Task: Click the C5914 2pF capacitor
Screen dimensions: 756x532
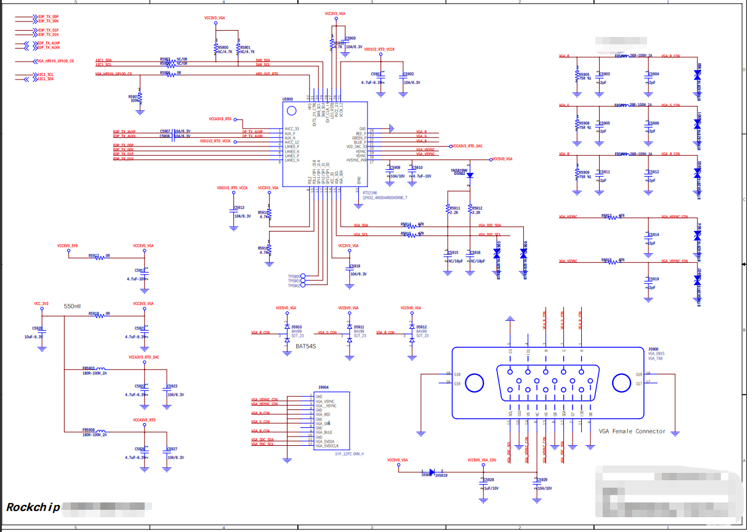Action: pyautogui.click(x=648, y=239)
